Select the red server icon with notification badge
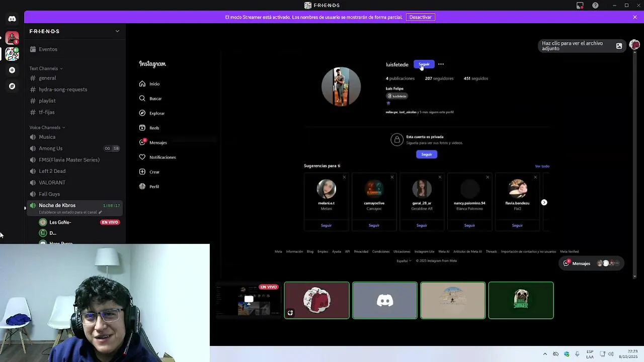Image resolution: width=644 pixels, height=362 pixels. 12,38
